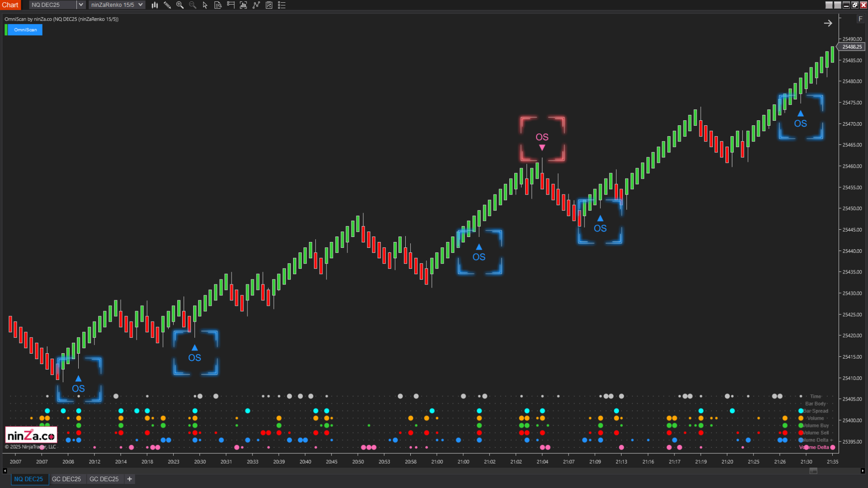Image resolution: width=868 pixels, height=488 pixels.
Task: Click the zigzag trend analysis toolbar icon
Action: coord(256,5)
